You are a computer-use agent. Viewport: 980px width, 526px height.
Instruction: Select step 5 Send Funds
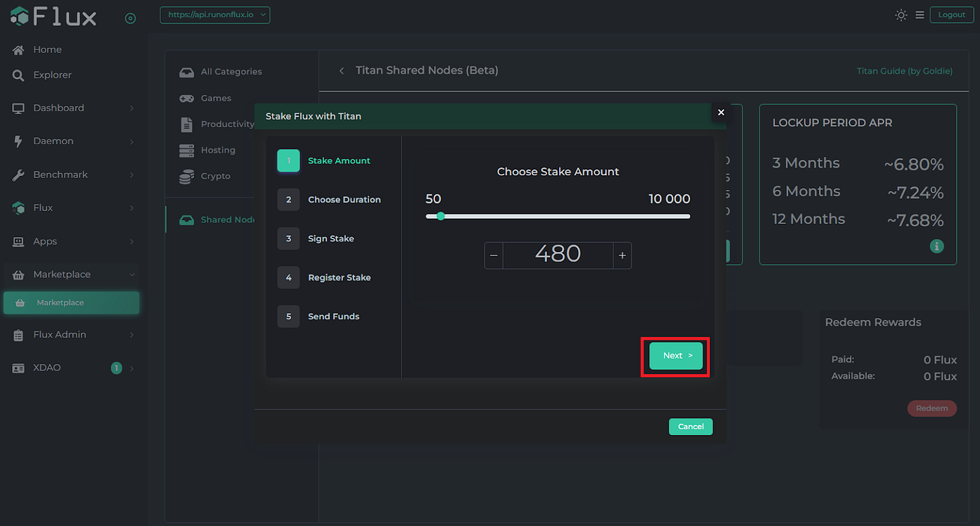click(x=318, y=317)
